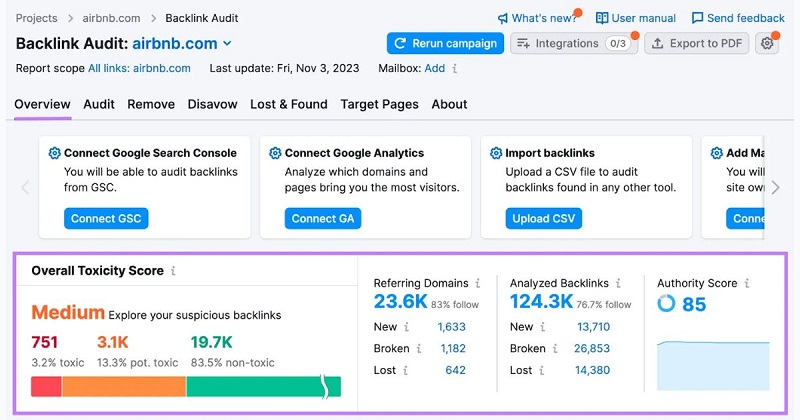Click the Medium toxicity level label
This screenshot has height=420, width=800.
tap(68, 312)
